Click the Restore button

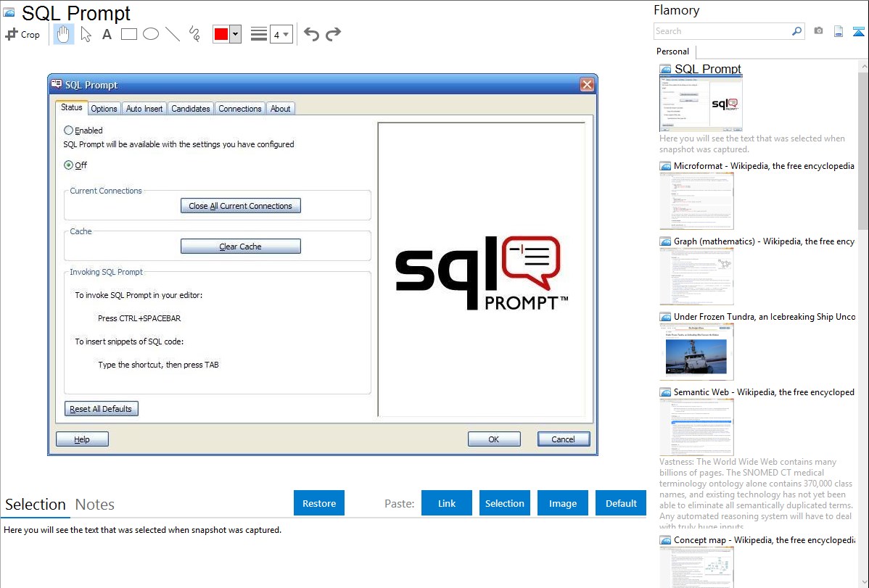[319, 502]
